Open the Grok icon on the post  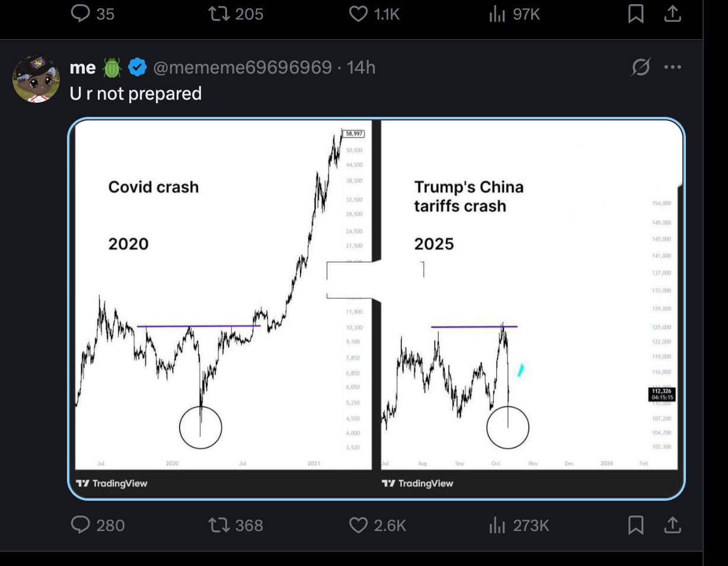point(640,68)
